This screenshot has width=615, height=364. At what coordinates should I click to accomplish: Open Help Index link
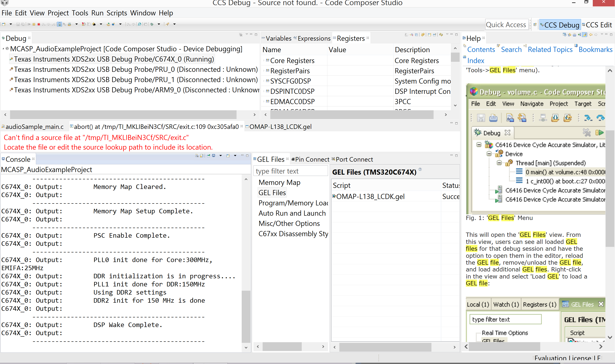pos(475,60)
